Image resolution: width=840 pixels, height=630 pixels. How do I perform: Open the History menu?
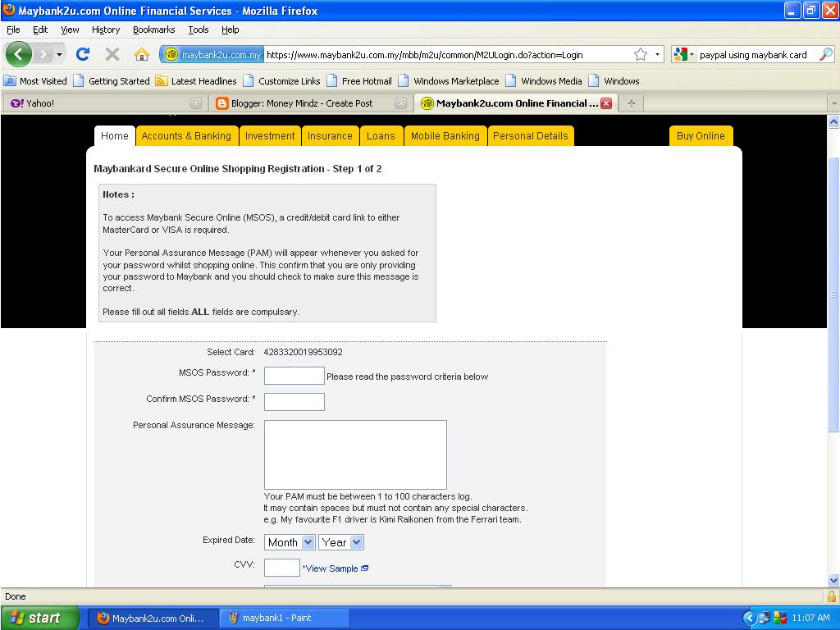coord(106,30)
